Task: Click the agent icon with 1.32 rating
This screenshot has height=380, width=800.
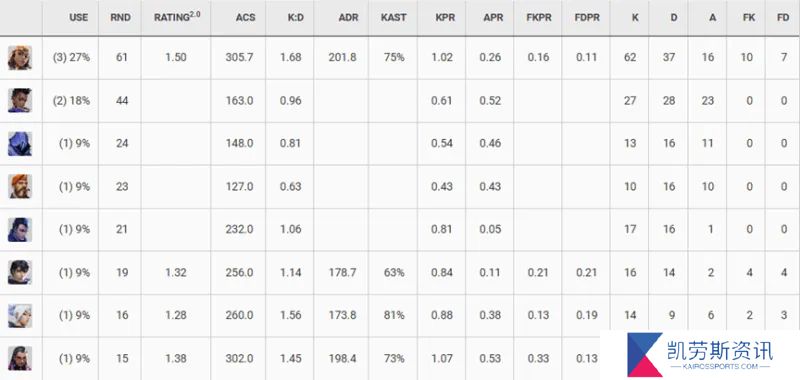Action: click(20, 272)
